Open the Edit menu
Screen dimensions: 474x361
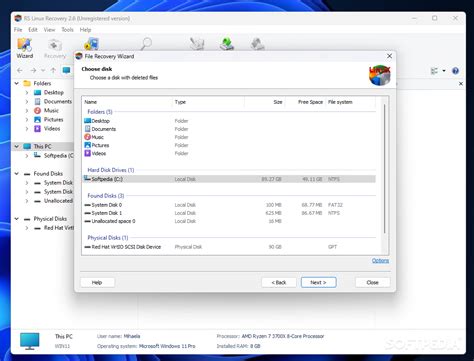tap(33, 30)
